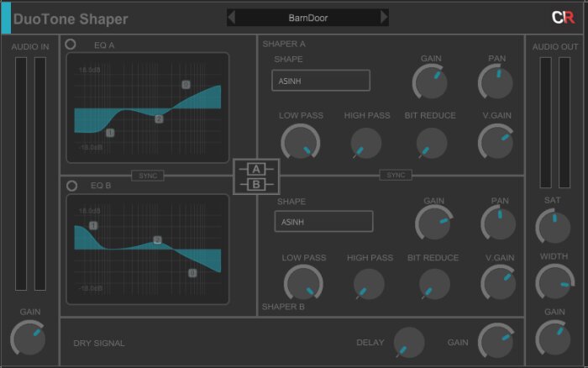The width and height of the screenshot is (588, 368).
Task: Select EQ B band node 1
Action: pos(93,225)
